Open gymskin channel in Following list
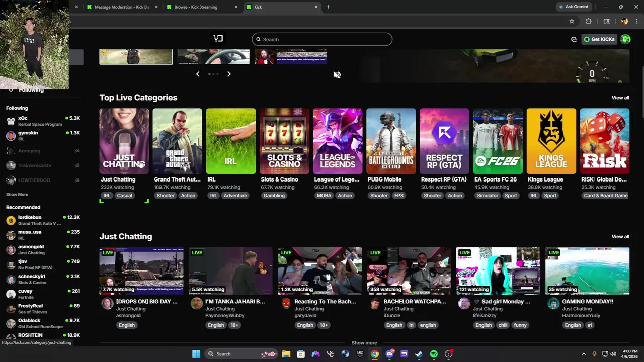This screenshot has height=362, width=644. click(x=43, y=135)
